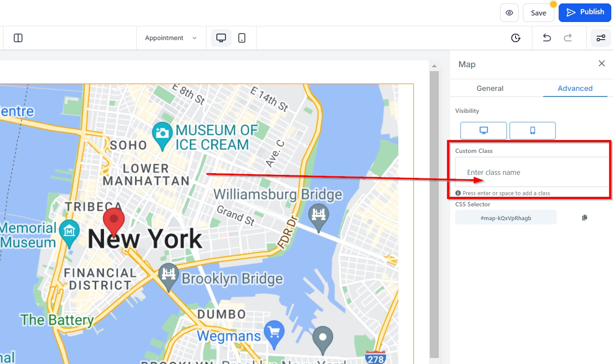Switch to desktop view in toolbar

tap(221, 38)
